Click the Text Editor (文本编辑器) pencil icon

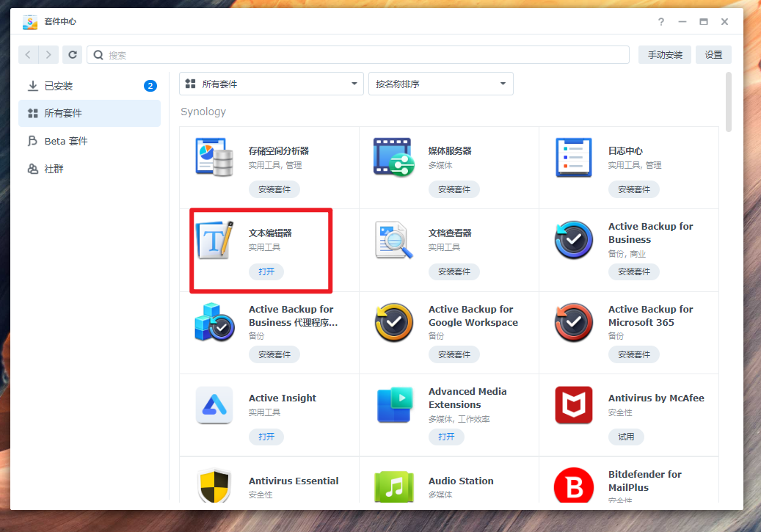214,240
